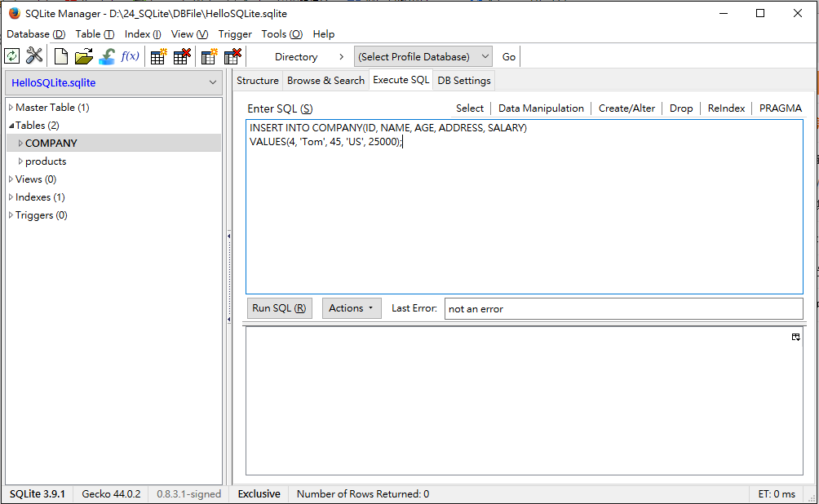Open the Help menu
The height and width of the screenshot is (504, 819).
pos(324,34)
